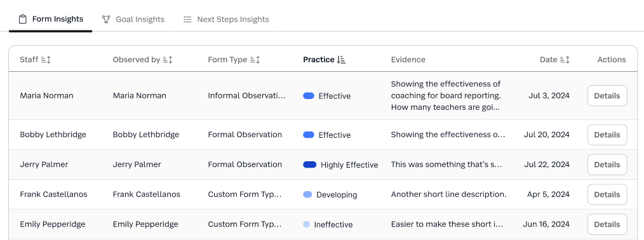Sort entries by Date icon
This screenshot has height=240, width=644.
click(565, 60)
